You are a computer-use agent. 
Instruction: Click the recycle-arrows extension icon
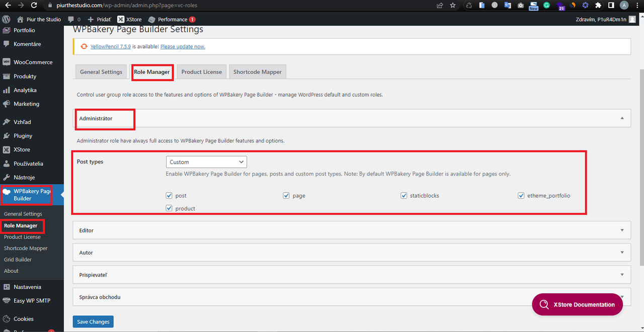(468, 5)
